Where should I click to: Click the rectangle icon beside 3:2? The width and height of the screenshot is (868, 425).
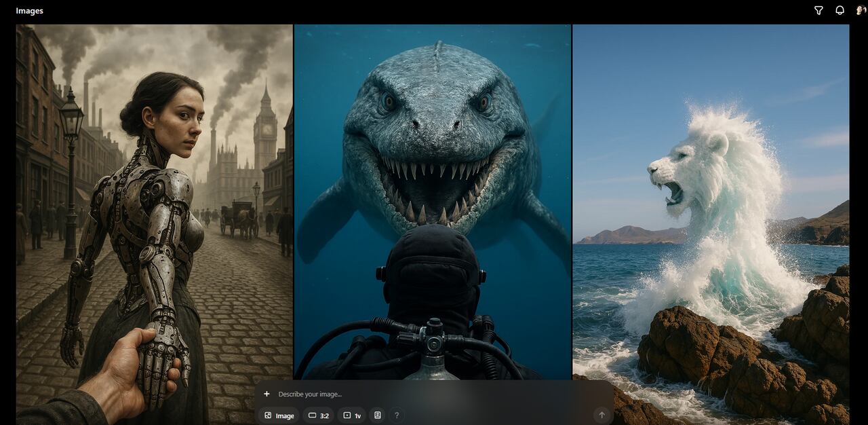coord(313,415)
